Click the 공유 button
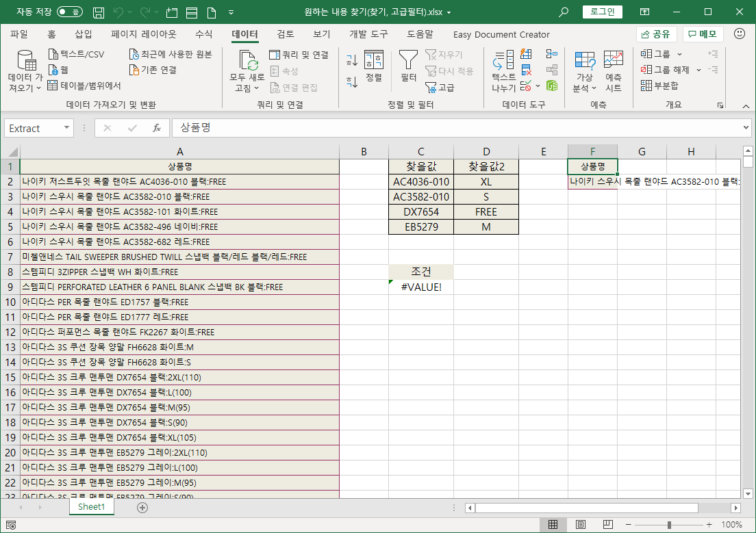756x533 pixels. coord(657,34)
